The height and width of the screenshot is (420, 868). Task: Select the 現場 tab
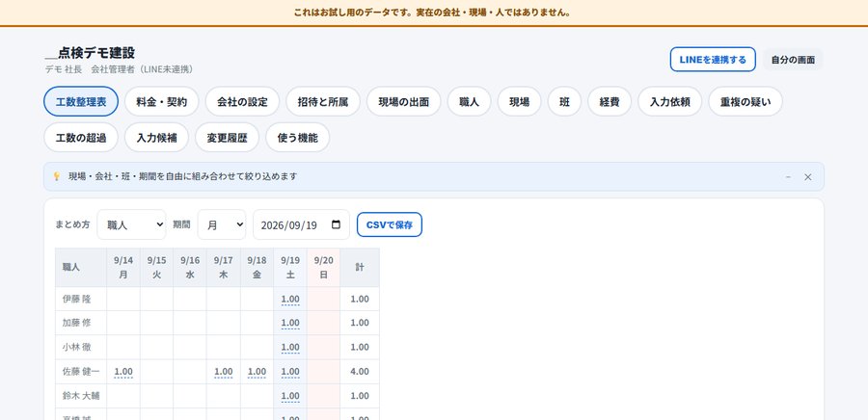point(519,102)
